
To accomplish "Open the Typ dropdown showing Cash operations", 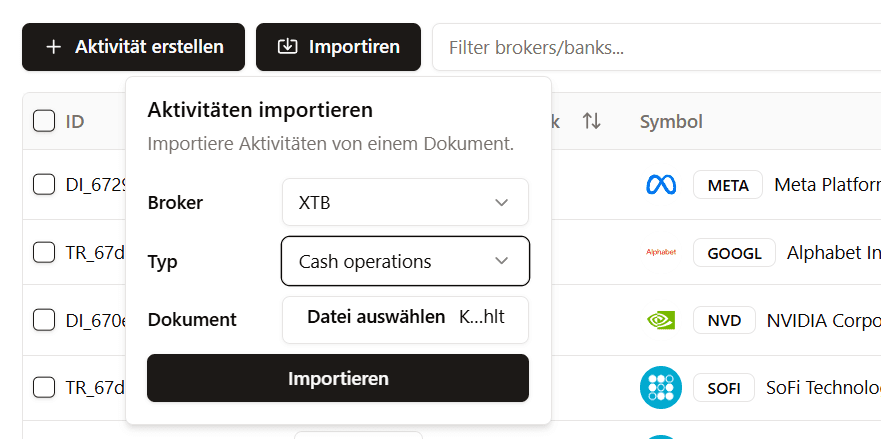I will point(405,261).
